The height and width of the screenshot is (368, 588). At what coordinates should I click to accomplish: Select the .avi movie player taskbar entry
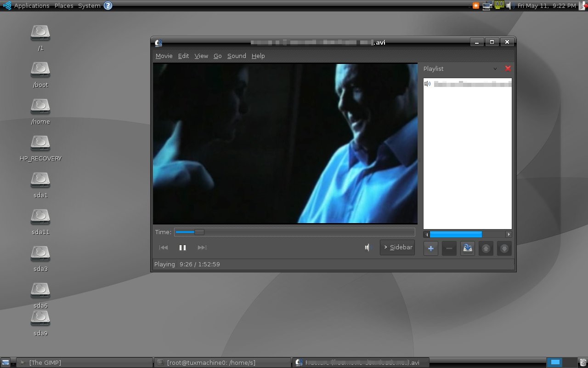[361, 362]
